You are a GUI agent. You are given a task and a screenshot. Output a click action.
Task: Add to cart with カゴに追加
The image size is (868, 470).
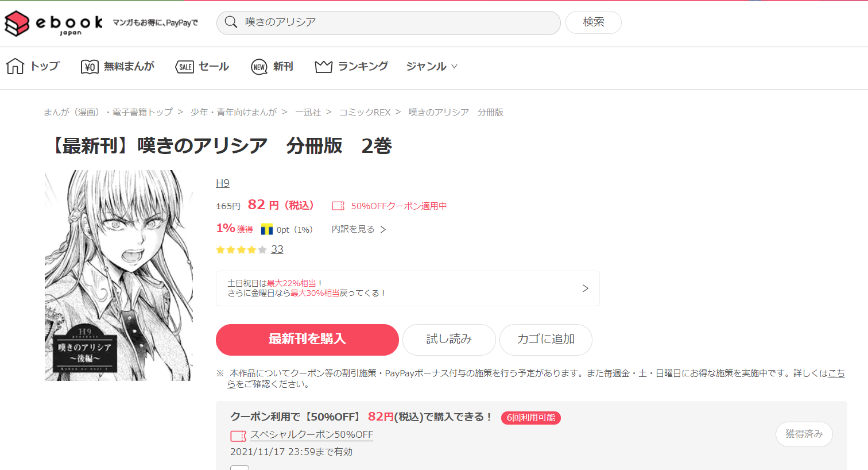546,340
